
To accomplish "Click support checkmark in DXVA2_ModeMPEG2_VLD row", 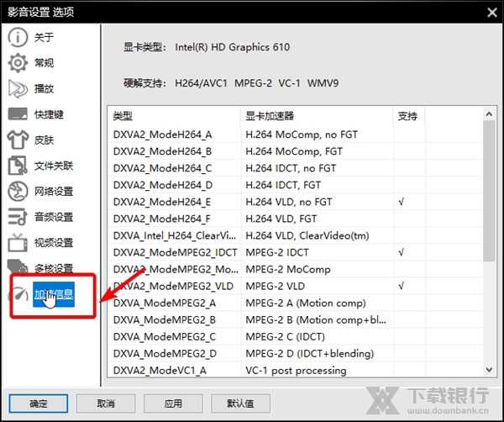I will [401, 286].
